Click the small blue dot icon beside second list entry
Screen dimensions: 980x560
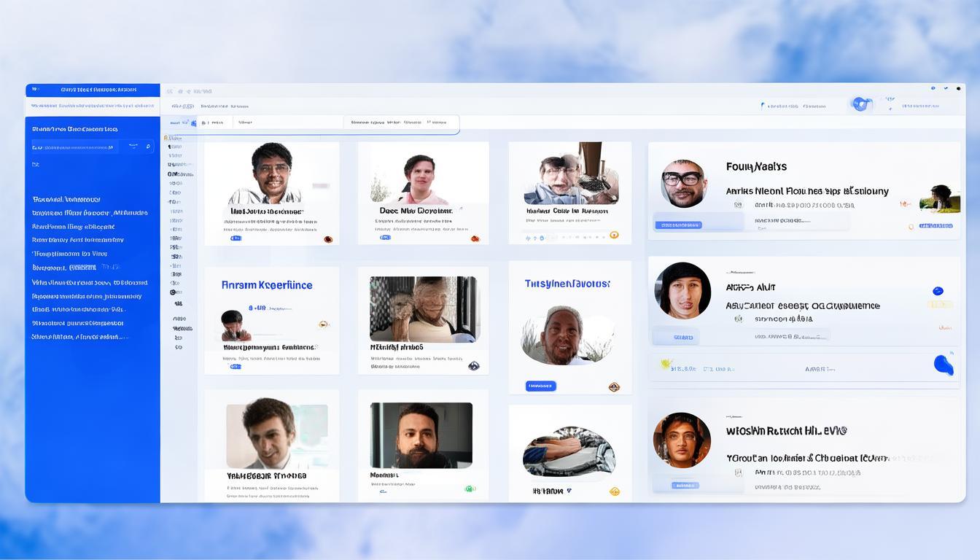(x=938, y=291)
